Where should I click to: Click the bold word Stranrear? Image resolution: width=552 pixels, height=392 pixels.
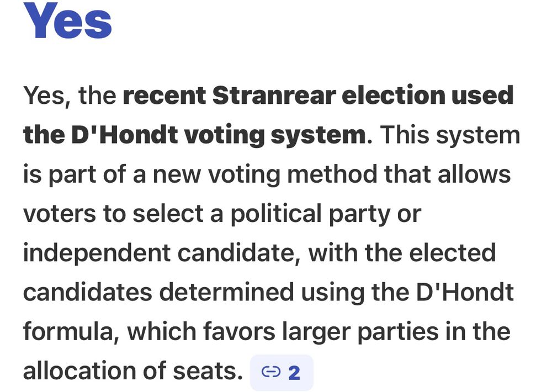pyautogui.click(x=274, y=95)
